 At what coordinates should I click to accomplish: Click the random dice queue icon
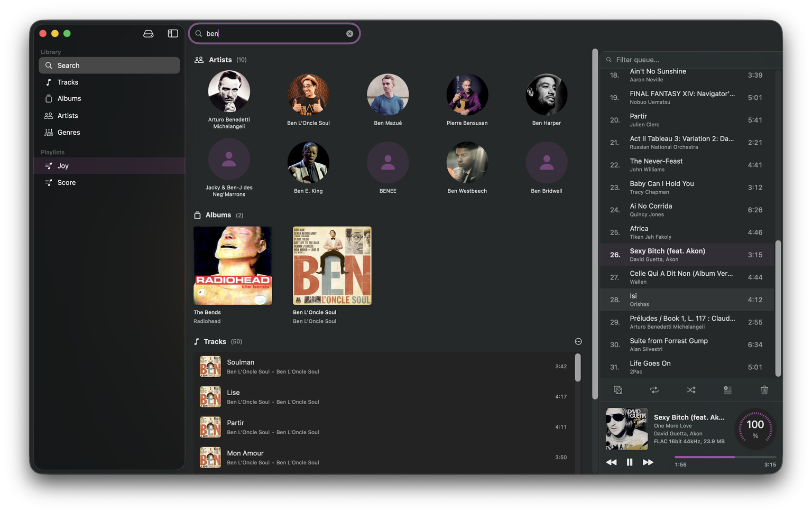(617, 390)
